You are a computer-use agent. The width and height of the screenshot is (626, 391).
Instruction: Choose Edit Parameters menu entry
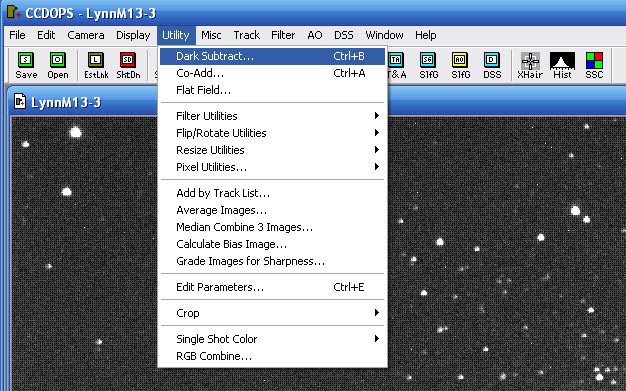[273, 287]
